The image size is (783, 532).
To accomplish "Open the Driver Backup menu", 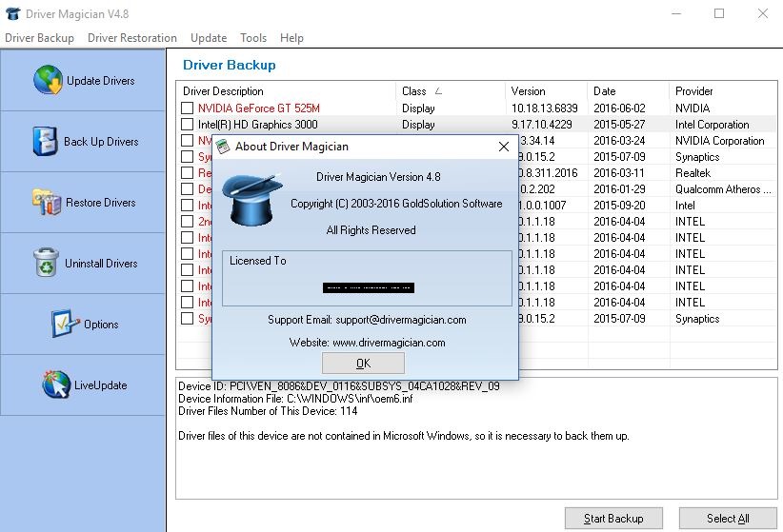I will pyautogui.click(x=39, y=38).
